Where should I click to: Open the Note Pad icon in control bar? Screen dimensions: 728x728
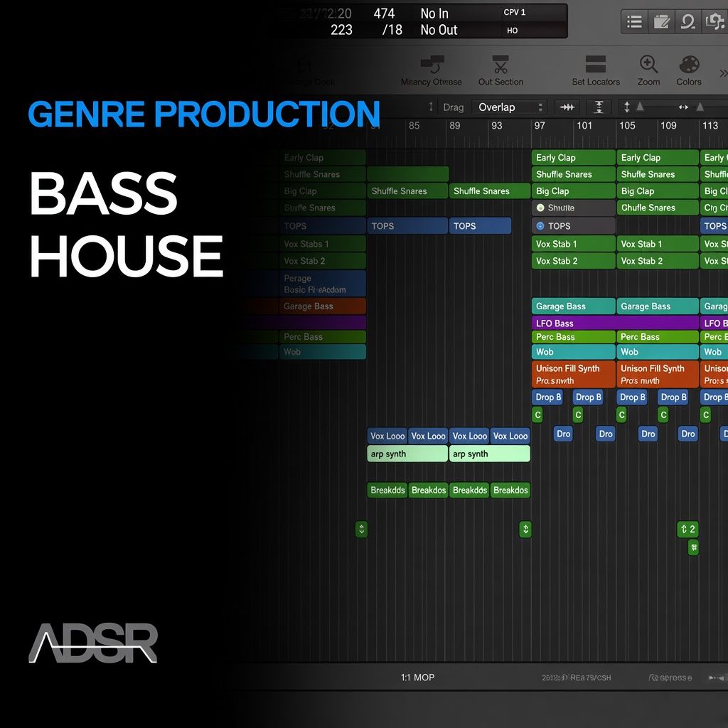tap(661, 21)
